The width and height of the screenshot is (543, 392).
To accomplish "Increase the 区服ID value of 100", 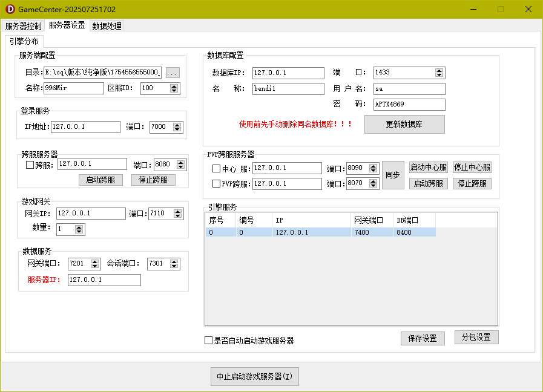I will tap(174, 86).
